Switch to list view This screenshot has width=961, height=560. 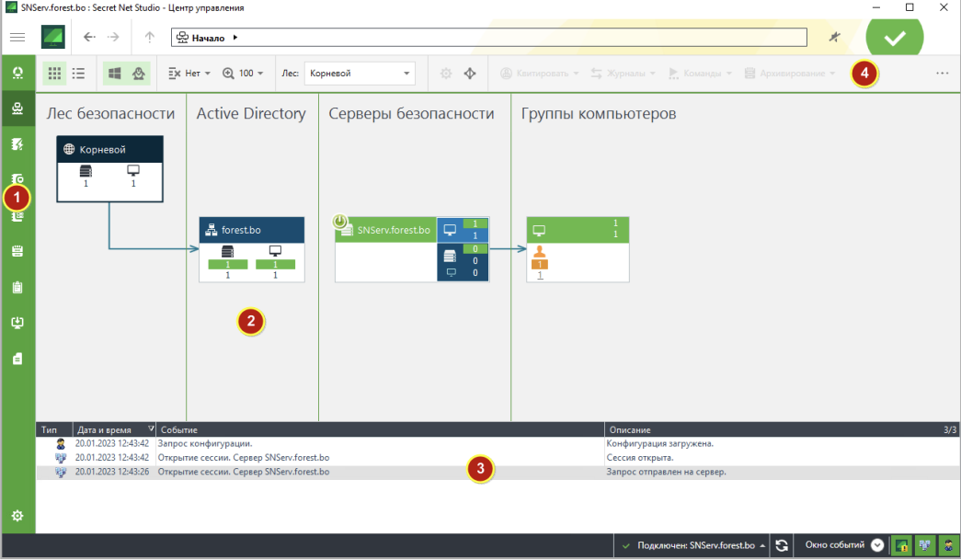[x=78, y=74]
